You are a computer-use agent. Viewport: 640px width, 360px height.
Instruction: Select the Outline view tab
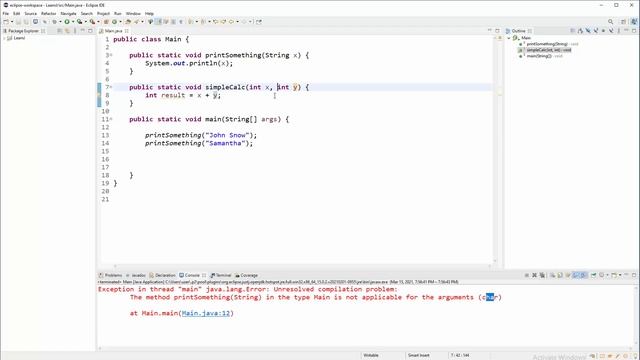click(518, 31)
